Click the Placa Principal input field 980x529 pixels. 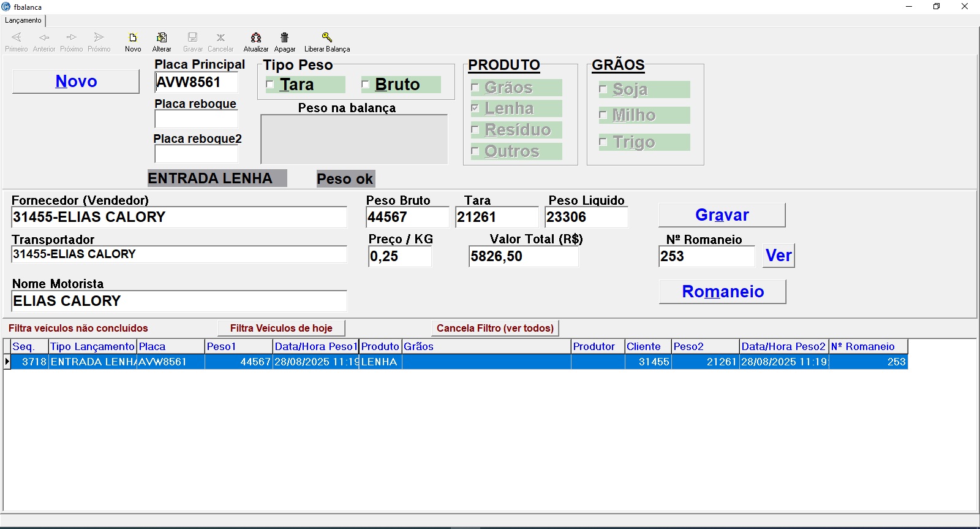coord(196,82)
